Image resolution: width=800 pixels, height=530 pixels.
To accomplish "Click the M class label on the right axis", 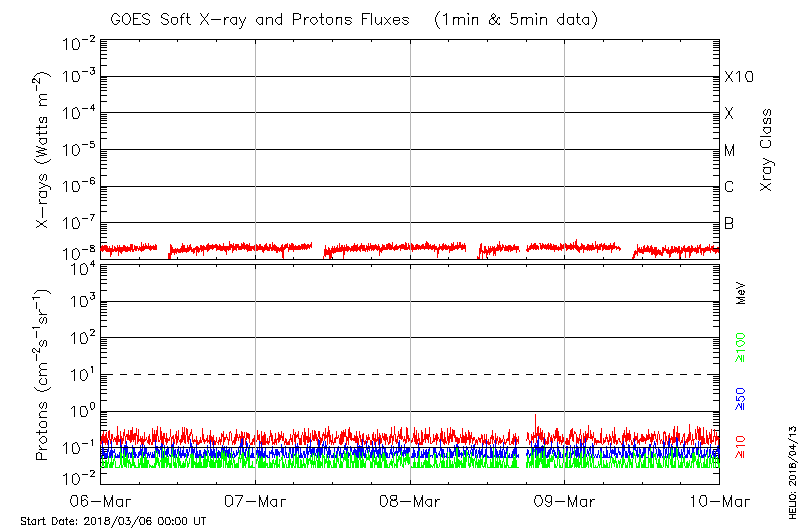I will pos(730,151).
